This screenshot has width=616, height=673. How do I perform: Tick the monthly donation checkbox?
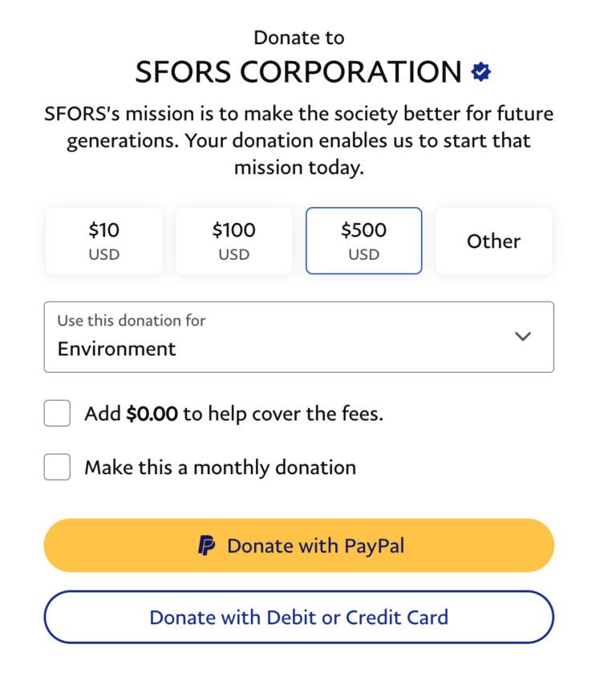click(57, 467)
